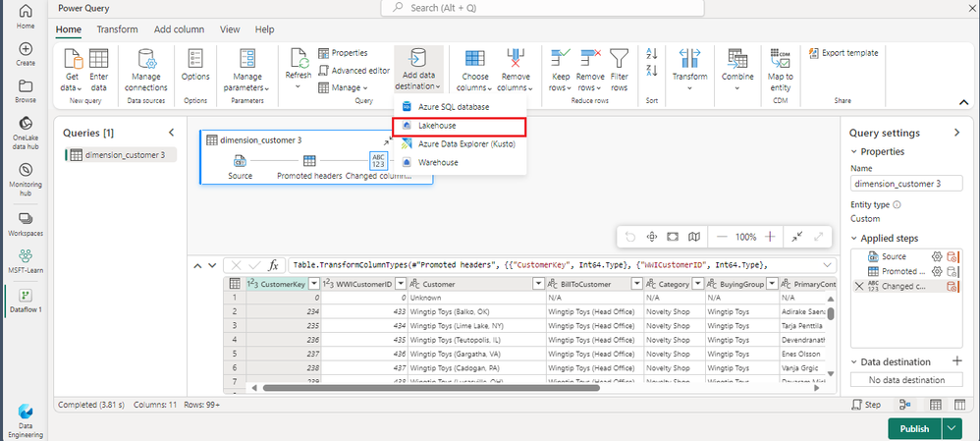The width and height of the screenshot is (980, 441).
Task: Toggle diagram mini-map icon
Action: tap(693, 237)
